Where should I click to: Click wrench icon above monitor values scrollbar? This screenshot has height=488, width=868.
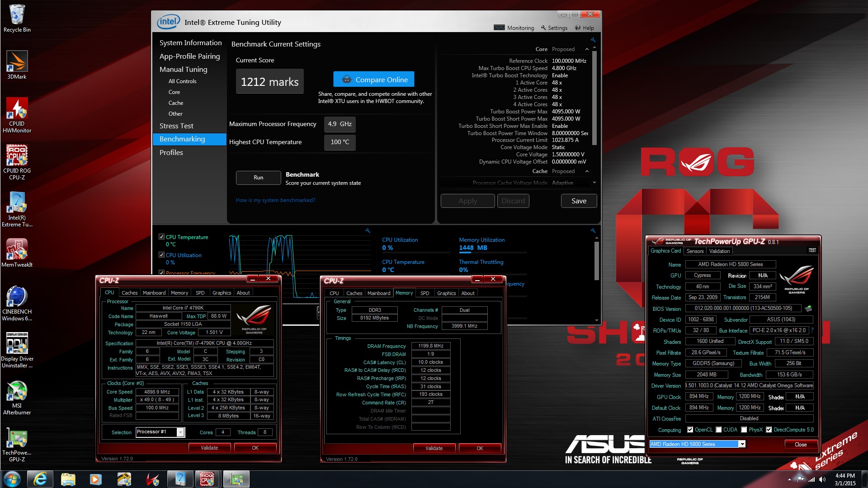[x=593, y=230]
